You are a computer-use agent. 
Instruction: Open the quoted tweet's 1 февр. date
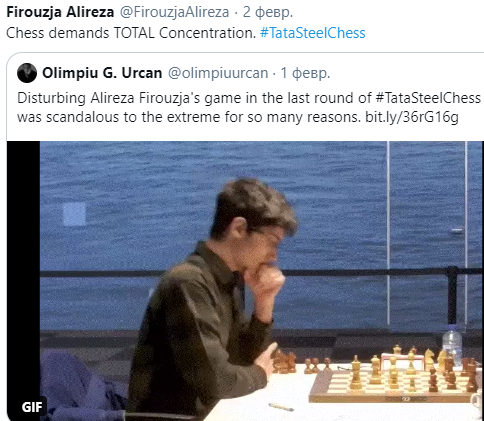(305, 73)
